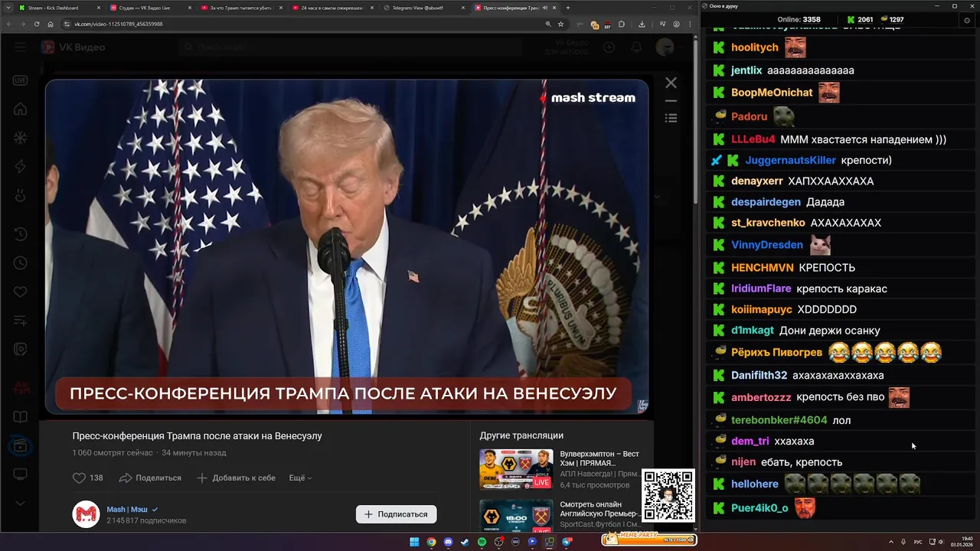Switch to the Stream – Kick Dashboard tab
This screenshot has height=551, width=980.
[59, 8]
